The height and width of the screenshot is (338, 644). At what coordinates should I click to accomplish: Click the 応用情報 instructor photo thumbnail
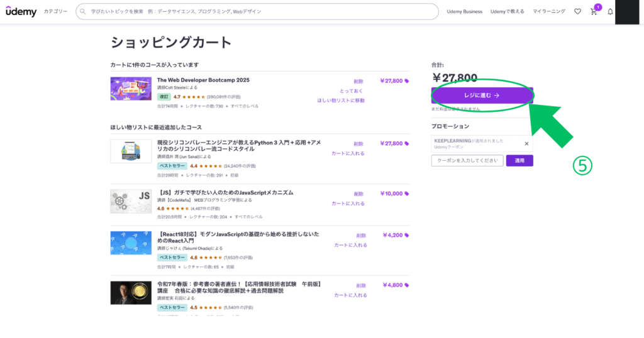(131, 293)
